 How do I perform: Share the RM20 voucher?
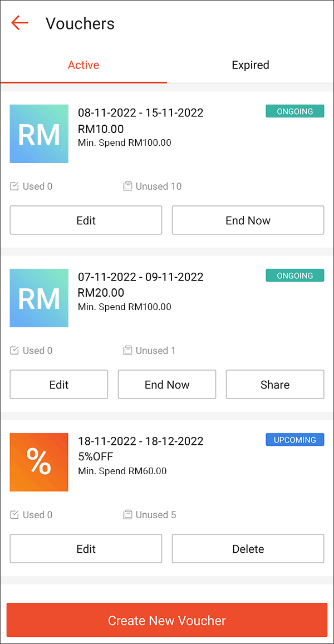pyautogui.click(x=274, y=384)
